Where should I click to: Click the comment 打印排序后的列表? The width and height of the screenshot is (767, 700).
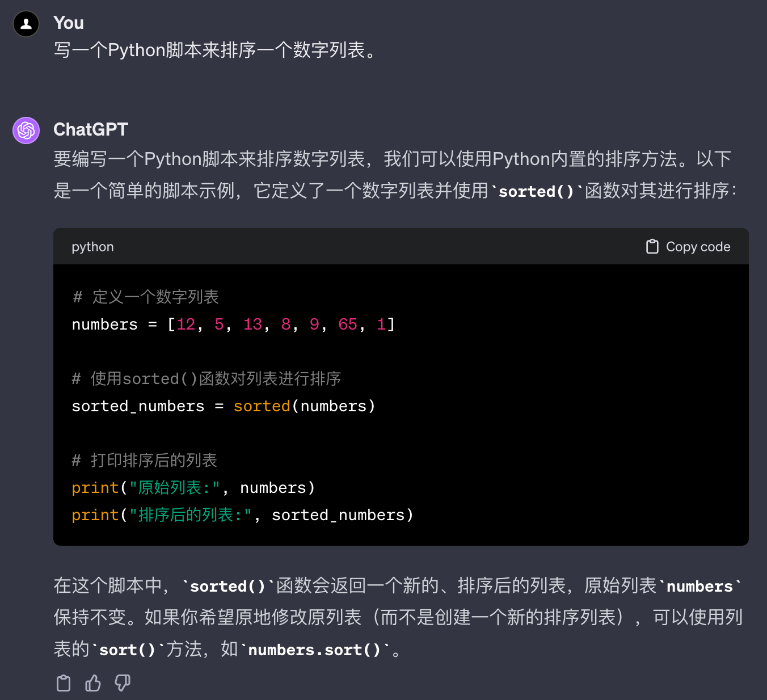coord(145,460)
